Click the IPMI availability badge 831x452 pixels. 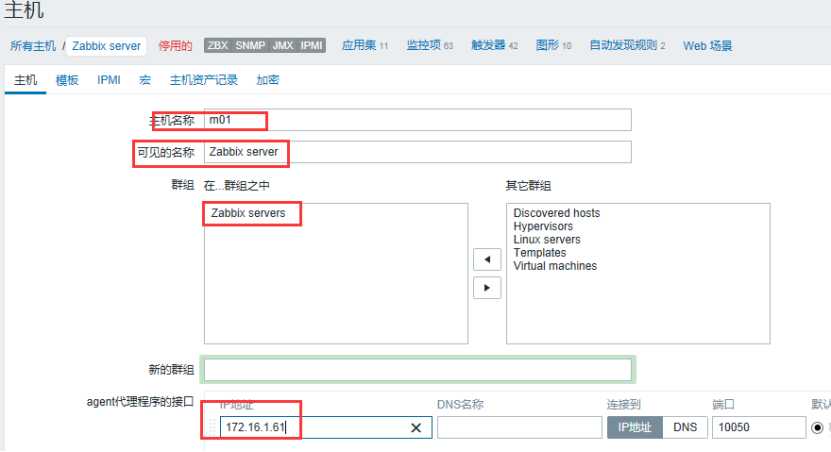312,46
